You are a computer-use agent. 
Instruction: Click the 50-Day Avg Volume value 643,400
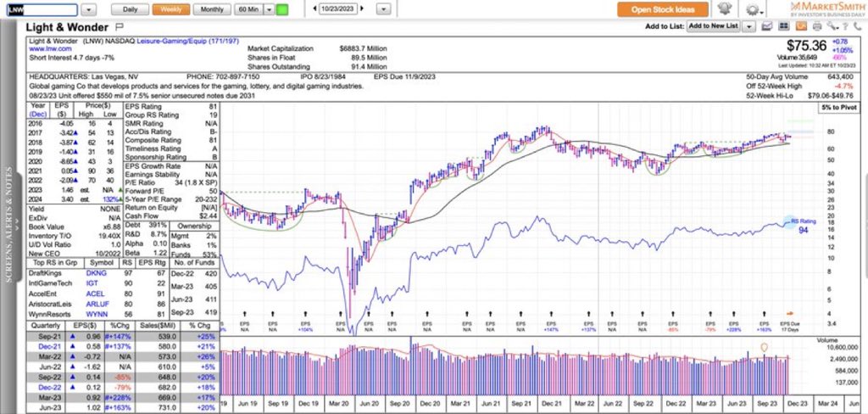point(840,77)
